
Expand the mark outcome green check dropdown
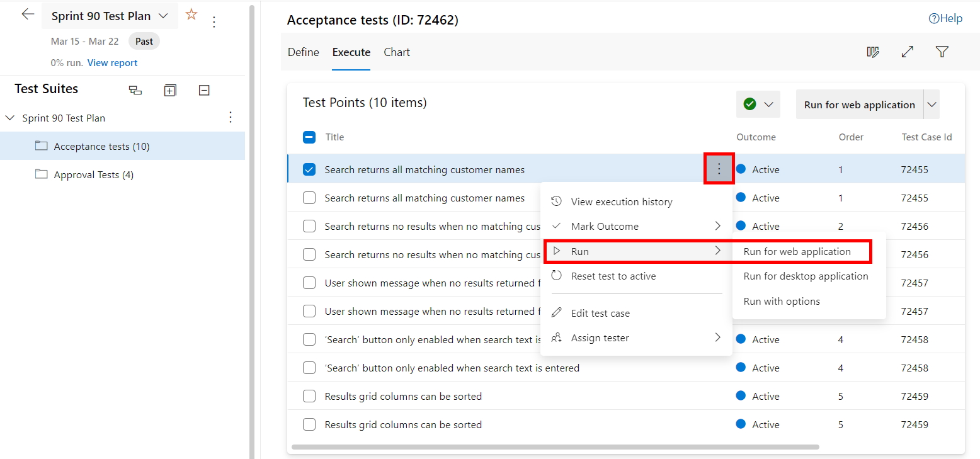758,105
